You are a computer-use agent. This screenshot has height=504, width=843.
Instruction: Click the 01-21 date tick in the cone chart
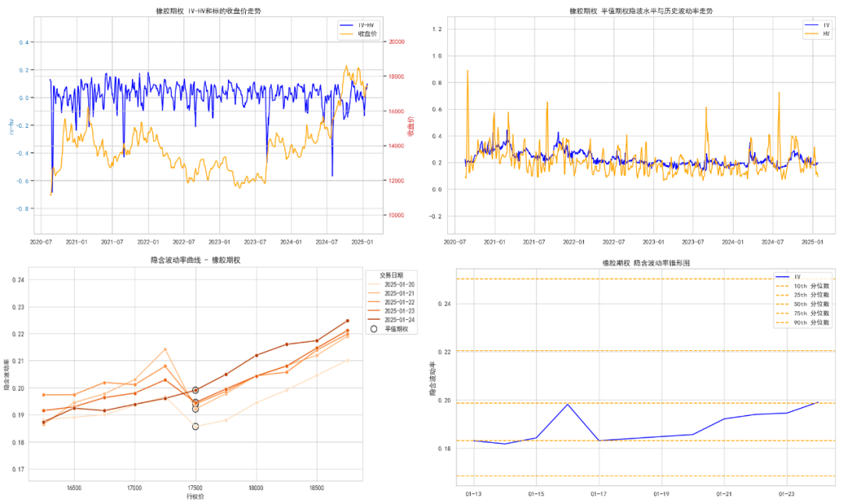724,495
